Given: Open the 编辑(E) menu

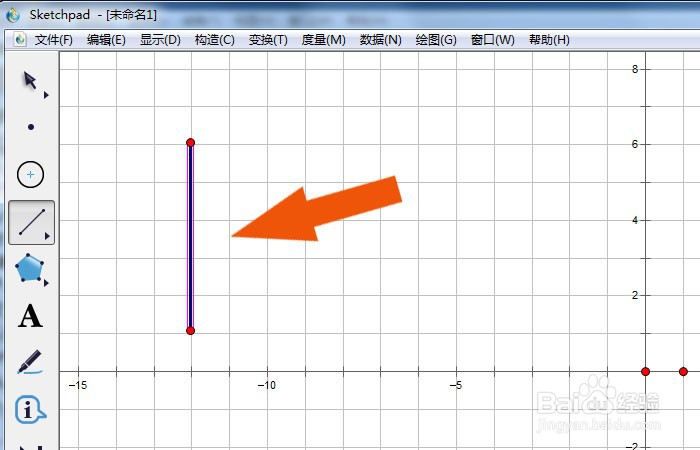Looking at the screenshot, I should (x=106, y=40).
